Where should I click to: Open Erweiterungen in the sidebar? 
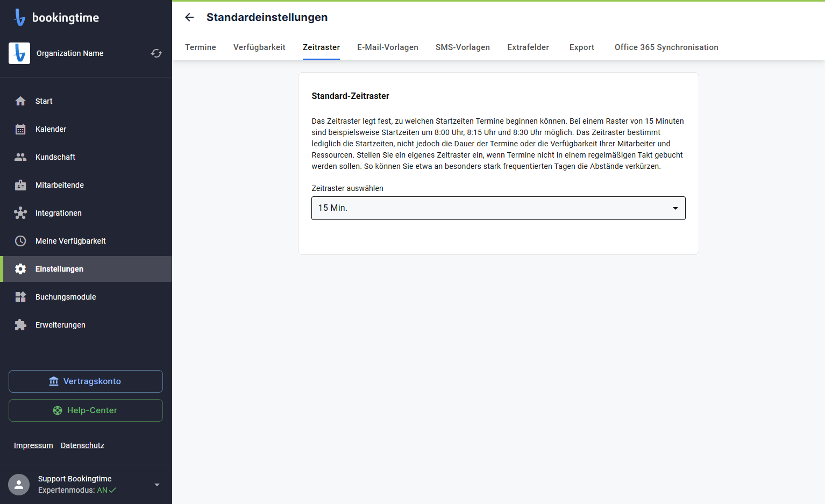click(x=86, y=325)
